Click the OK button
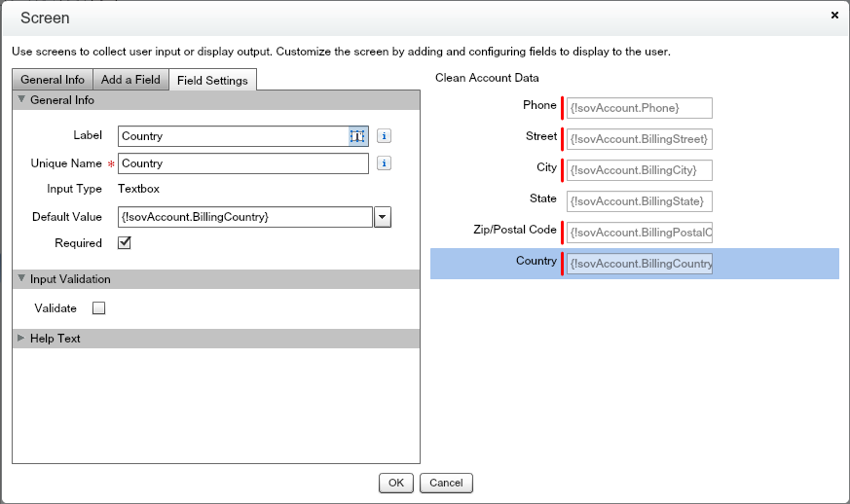This screenshot has height=504, width=850. (395, 483)
